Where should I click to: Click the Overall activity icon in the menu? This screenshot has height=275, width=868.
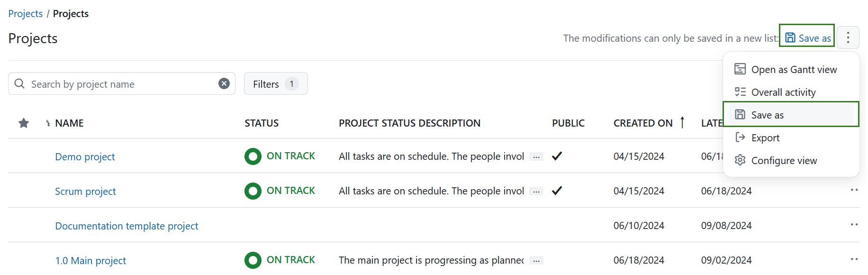tap(740, 92)
